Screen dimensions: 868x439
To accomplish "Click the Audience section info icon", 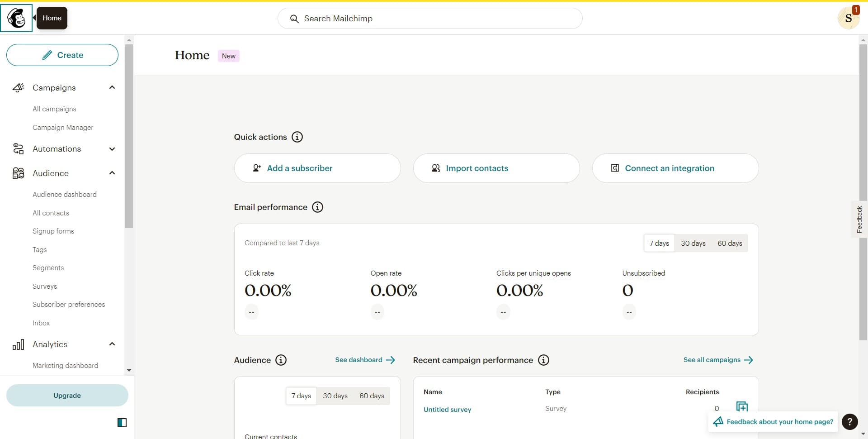I will [x=281, y=360].
